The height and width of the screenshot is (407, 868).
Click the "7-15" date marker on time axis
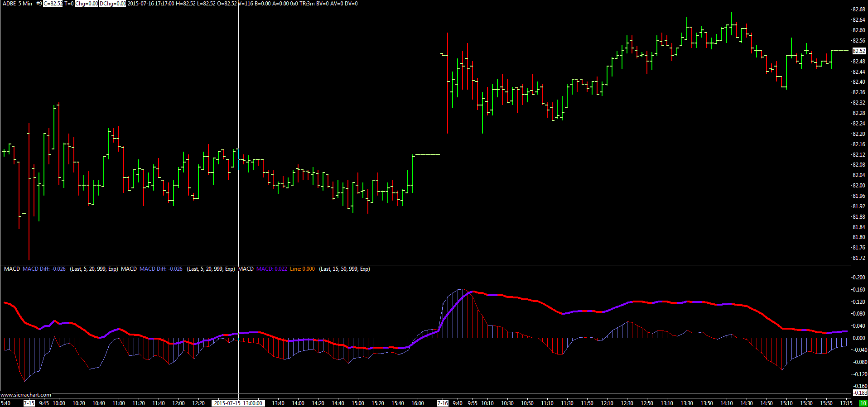(29, 403)
